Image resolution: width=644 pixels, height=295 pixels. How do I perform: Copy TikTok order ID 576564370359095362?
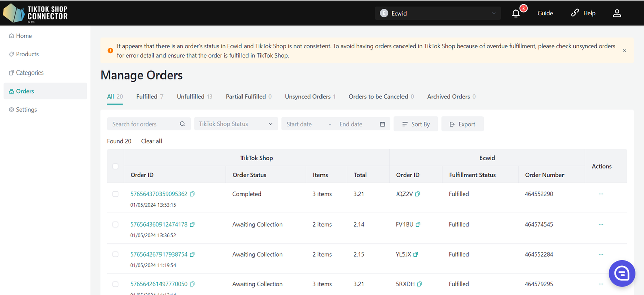click(192, 194)
